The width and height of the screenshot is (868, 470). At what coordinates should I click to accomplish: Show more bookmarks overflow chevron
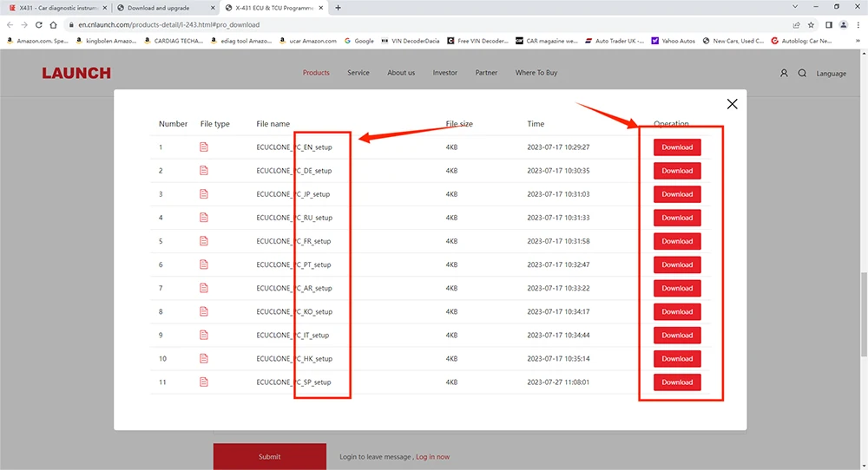pos(858,41)
